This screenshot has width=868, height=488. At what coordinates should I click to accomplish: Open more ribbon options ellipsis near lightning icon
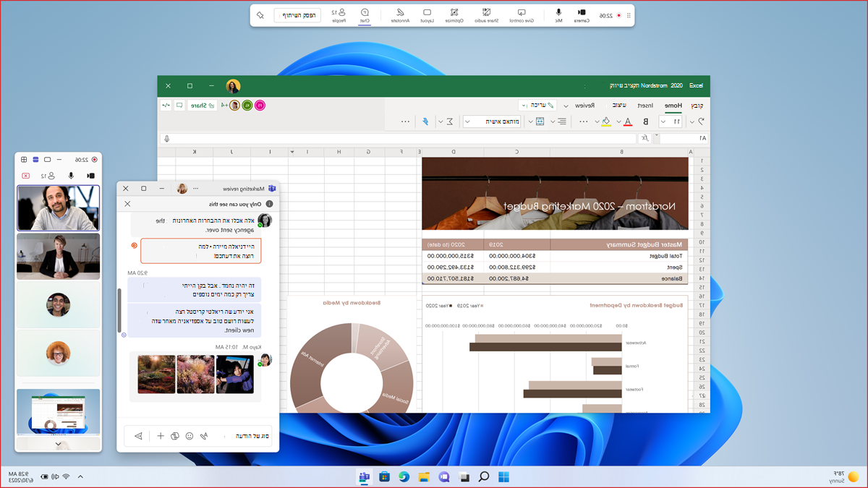click(406, 121)
